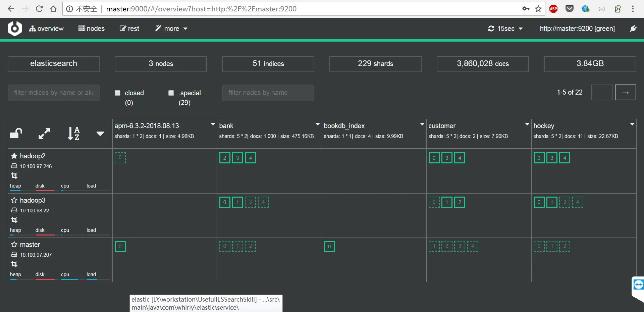This screenshot has width=644, height=312.
Task: Click the star icon for master node
Action: 14,244
